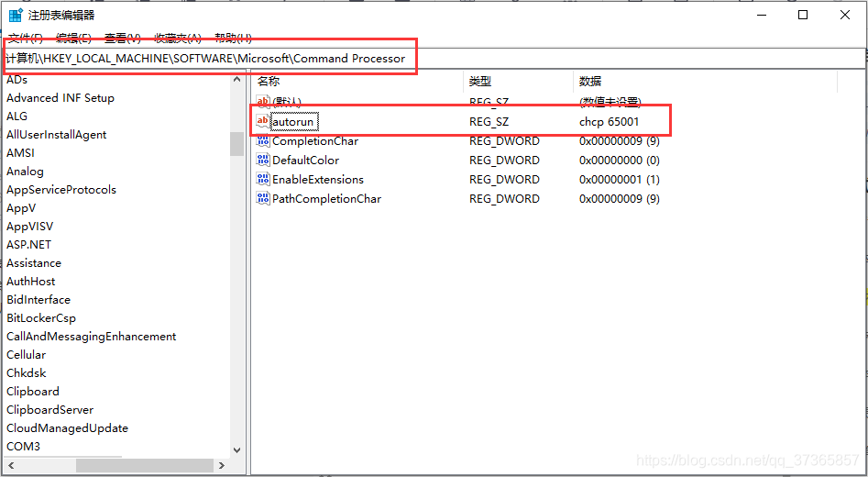
Task: Select the AppServiceProtocols key
Action: 61,190
